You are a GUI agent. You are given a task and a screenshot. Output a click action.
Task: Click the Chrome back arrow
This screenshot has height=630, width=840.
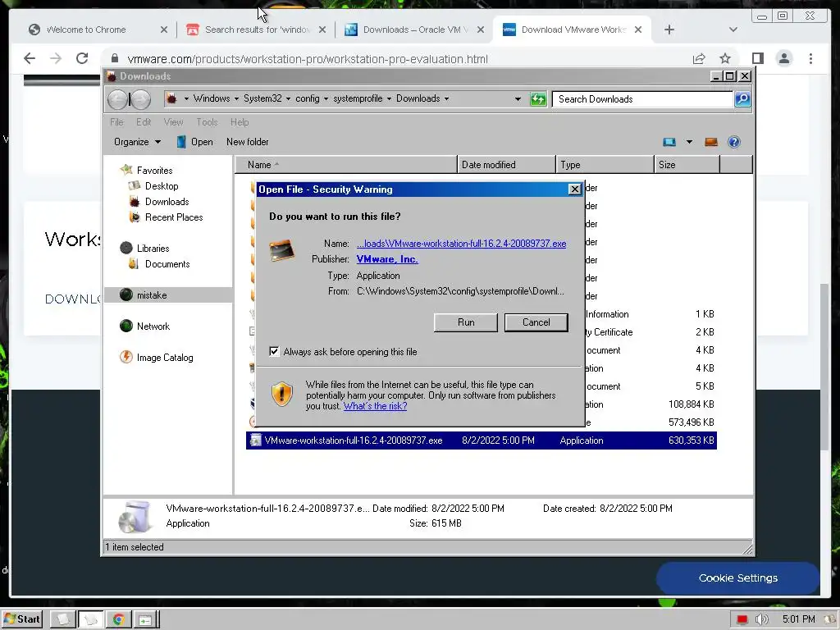click(x=30, y=58)
